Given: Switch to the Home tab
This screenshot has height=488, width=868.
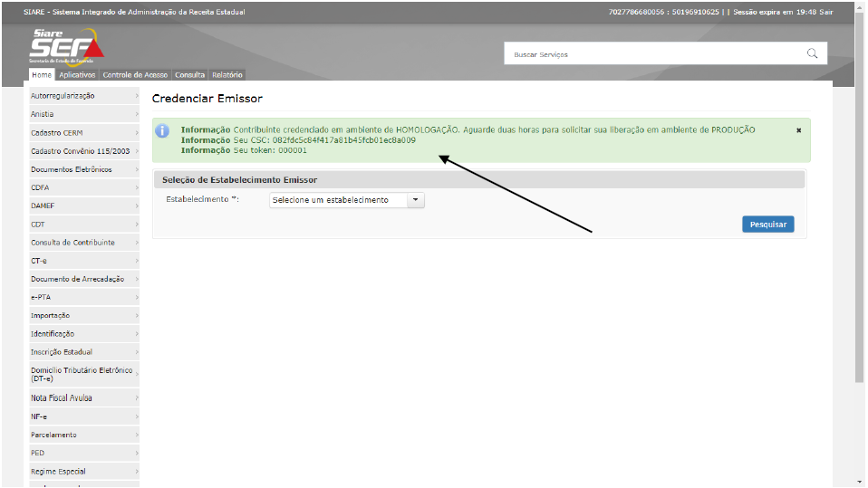Looking at the screenshot, I should pyautogui.click(x=42, y=75).
